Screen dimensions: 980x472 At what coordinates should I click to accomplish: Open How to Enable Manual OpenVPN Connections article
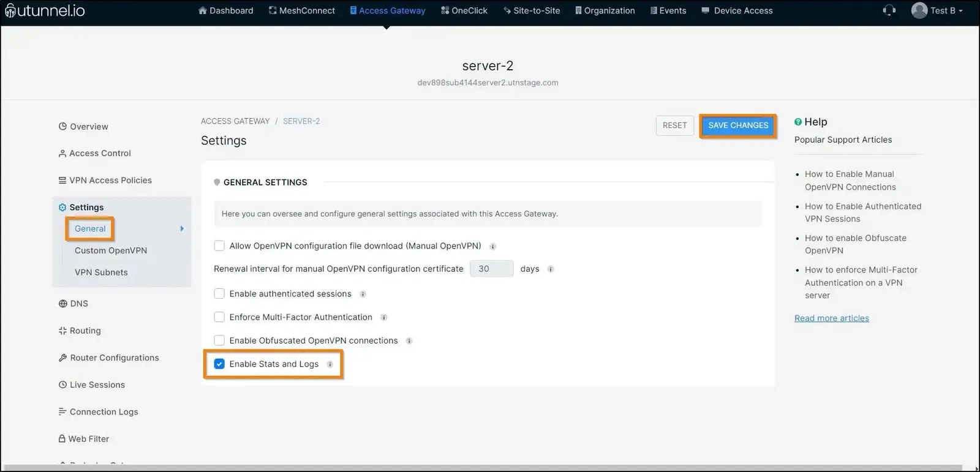(x=850, y=181)
